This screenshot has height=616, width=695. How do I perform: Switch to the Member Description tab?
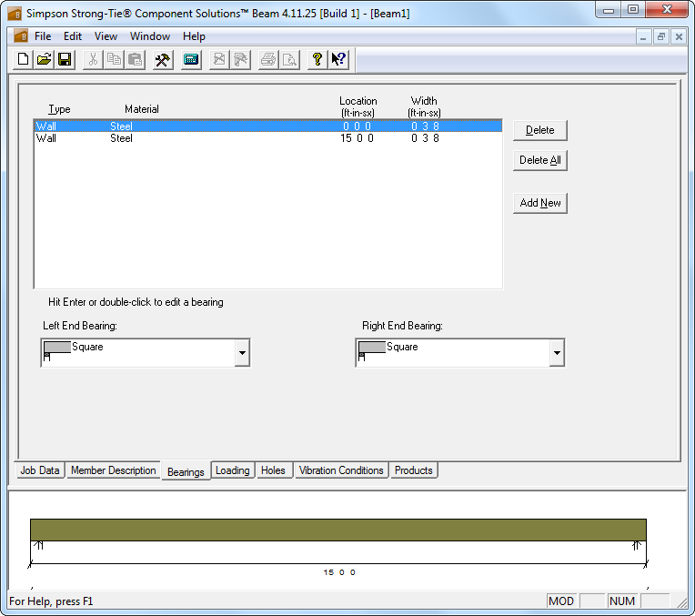tap(113, 470)
